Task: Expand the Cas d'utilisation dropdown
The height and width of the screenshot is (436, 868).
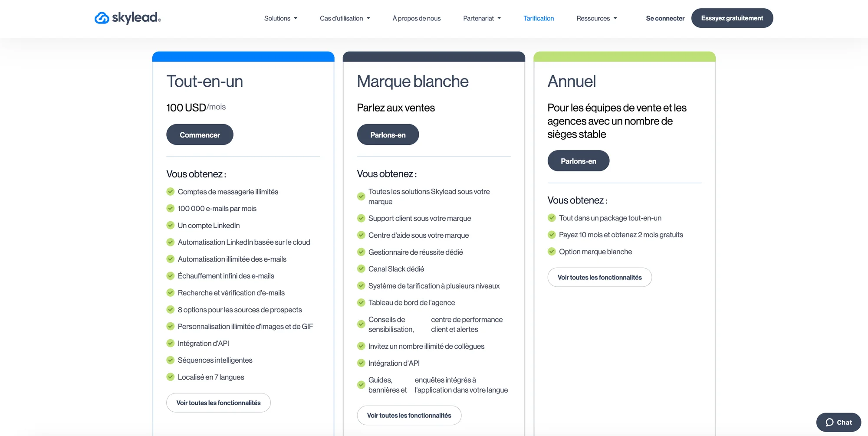Action: pyautogui.click(x=345, y=18)
